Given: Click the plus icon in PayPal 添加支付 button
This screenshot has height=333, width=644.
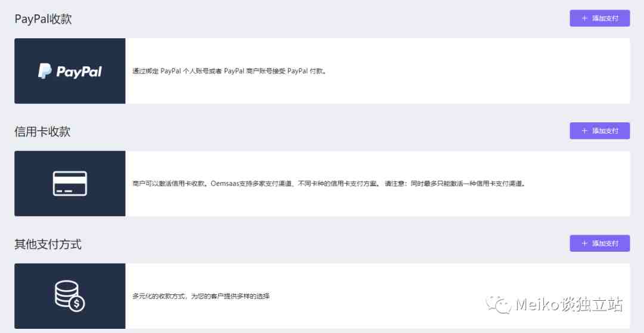Looking at the screenshot, I should (x=584, y=18).
